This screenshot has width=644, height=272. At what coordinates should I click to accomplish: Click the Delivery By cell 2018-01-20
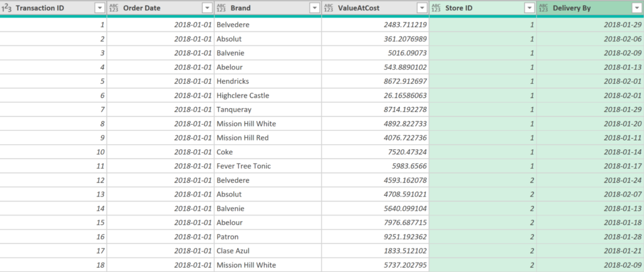(590, 123)
